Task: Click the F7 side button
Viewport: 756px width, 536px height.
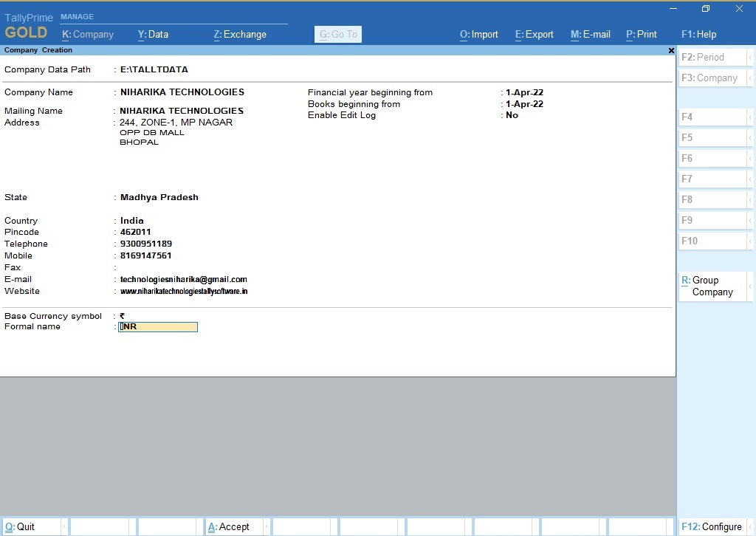Action: coord(712,179)
